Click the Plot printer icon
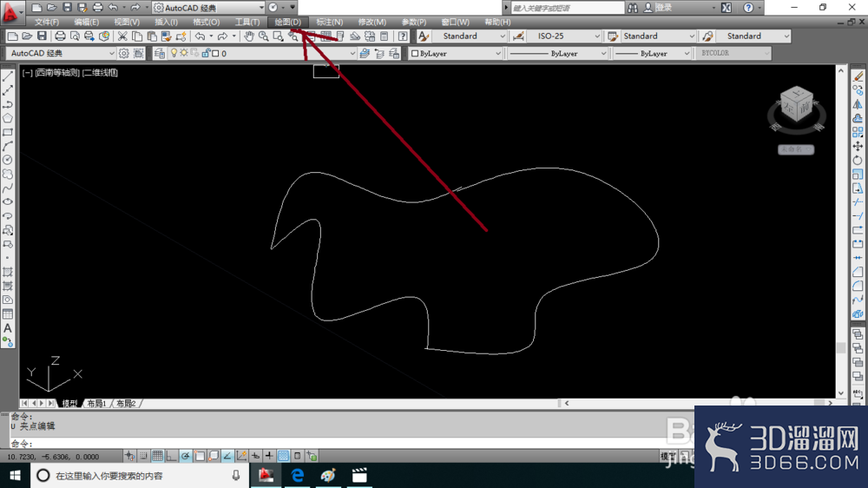The image size is (868, 488). 60,36
